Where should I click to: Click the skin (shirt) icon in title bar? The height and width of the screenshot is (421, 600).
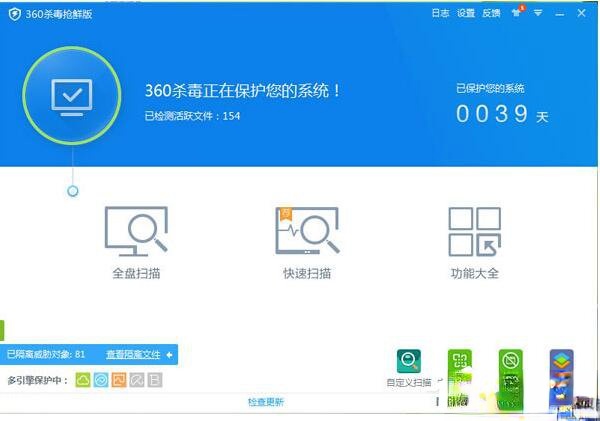pos(517,13)
